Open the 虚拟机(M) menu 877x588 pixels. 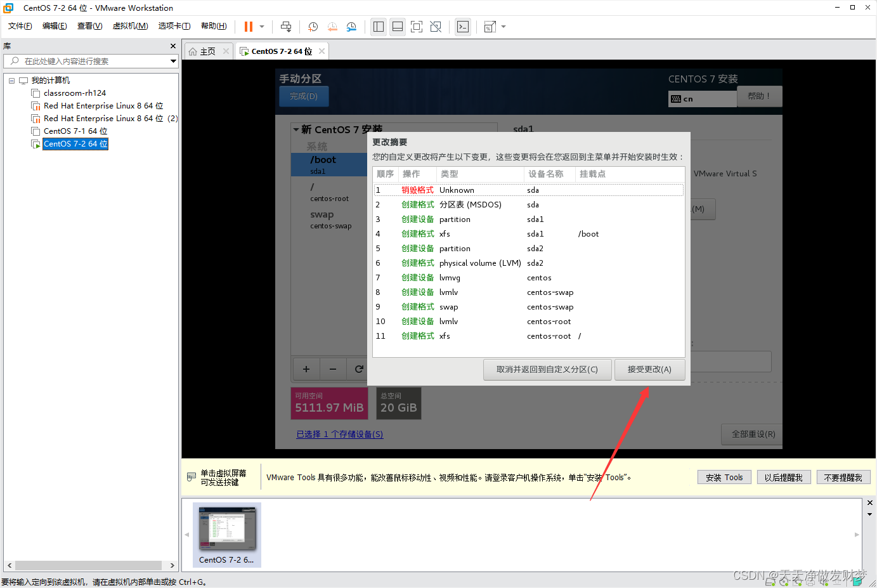pos(130,26)
